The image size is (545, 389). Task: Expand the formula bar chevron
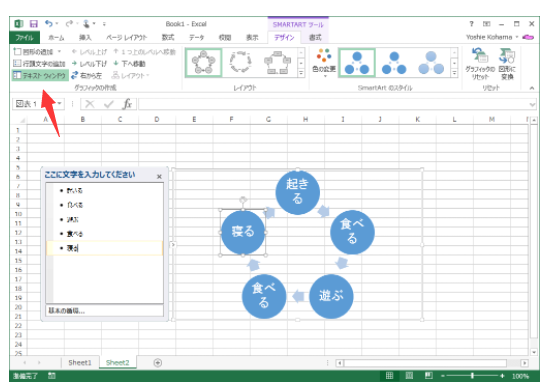(x=532, y=104)
